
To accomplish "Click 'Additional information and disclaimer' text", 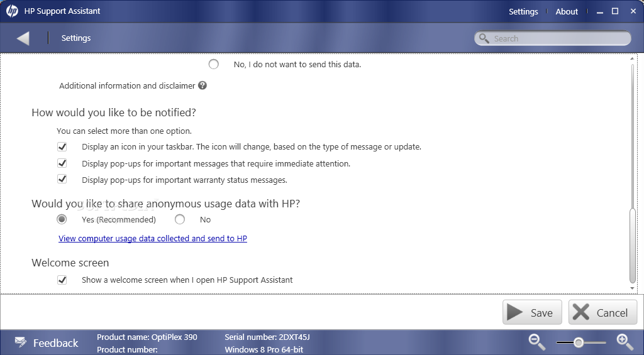I will point(127,86).
